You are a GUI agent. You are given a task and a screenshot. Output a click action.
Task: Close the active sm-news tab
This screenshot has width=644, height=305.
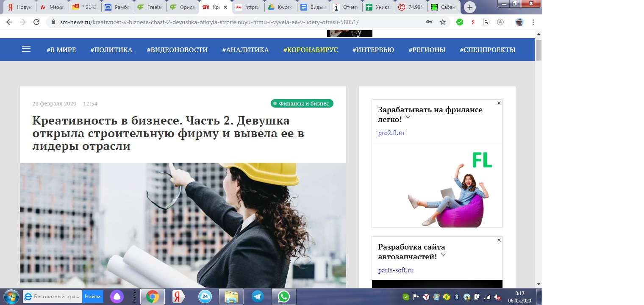click(225, 7)
